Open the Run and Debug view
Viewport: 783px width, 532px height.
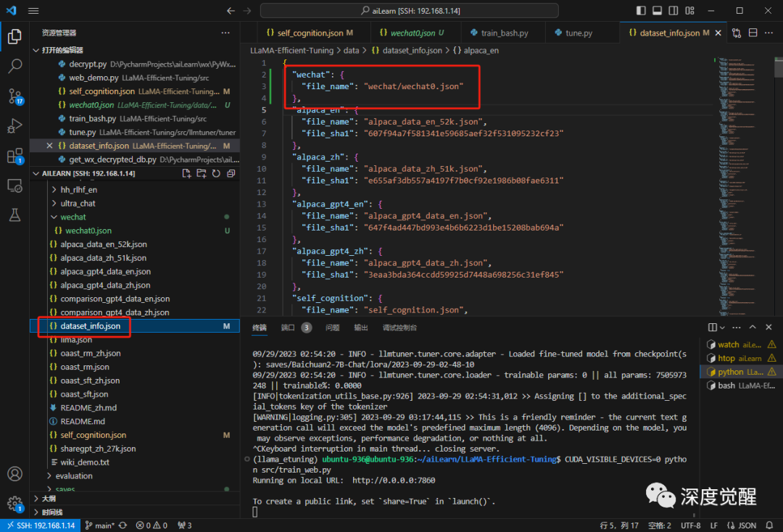point(15,125)
